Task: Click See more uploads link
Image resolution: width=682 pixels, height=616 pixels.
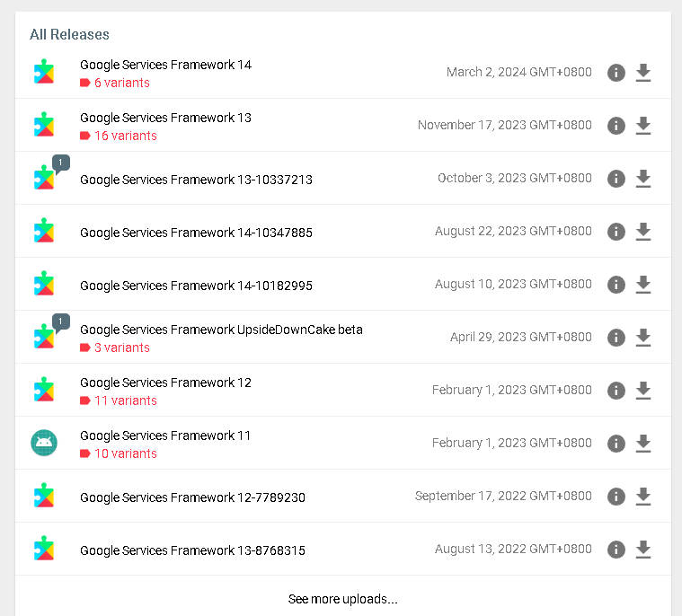Action: (x=342, y=599)
